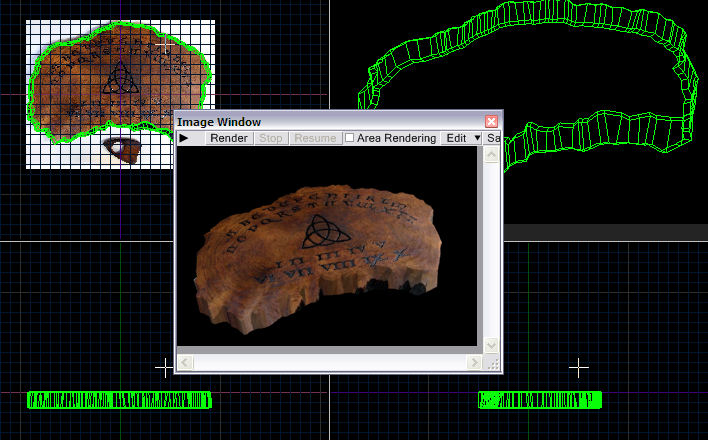Click the horizontal scrollbar left arrow
Image resolution: width=708 pixels, height=440 pixels.
[x=185, y=362]
